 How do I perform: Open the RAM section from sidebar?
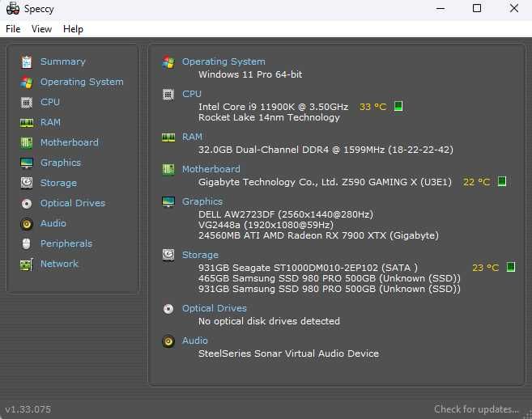[50, 122]
